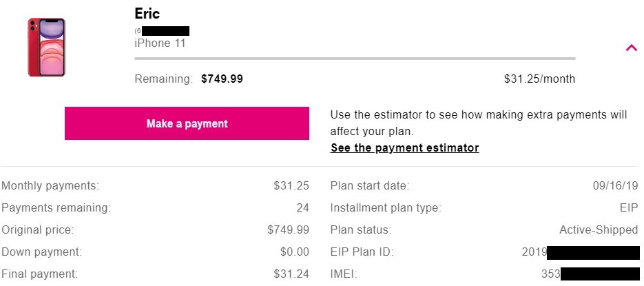Click the iPhone 11 device label

pos(160,43)
